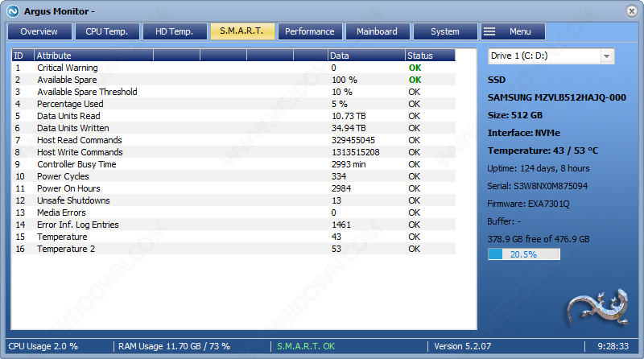The width and height of the screenshot is (644, 359).
Task: Click the hamburger icon on Menu button
Action: pyautogui.click(x=489, y=31)
